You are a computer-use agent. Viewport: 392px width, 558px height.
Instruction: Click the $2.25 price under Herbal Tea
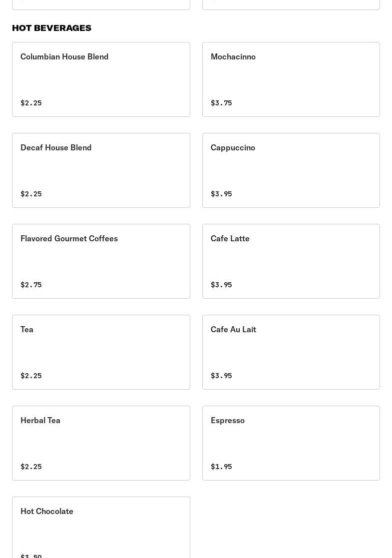point(31,467)
